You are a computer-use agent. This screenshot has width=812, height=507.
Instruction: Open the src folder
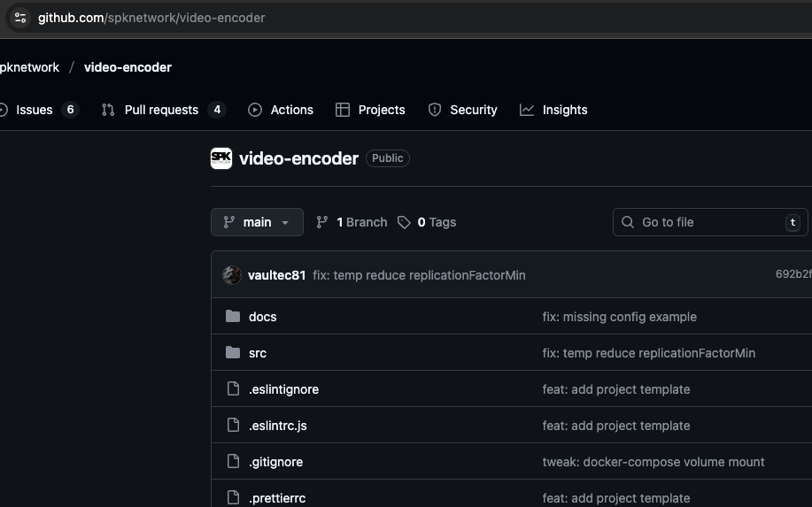pyautogui.click(x=257, y=353)
